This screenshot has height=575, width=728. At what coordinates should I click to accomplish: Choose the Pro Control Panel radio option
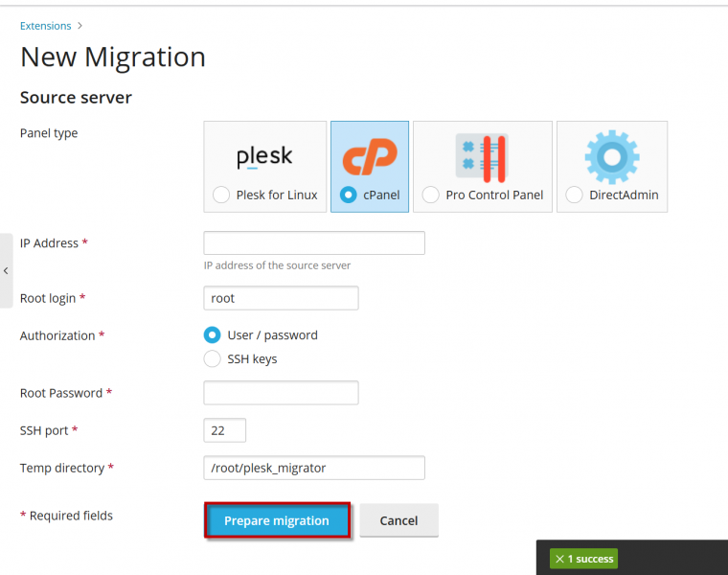(430, 195)
